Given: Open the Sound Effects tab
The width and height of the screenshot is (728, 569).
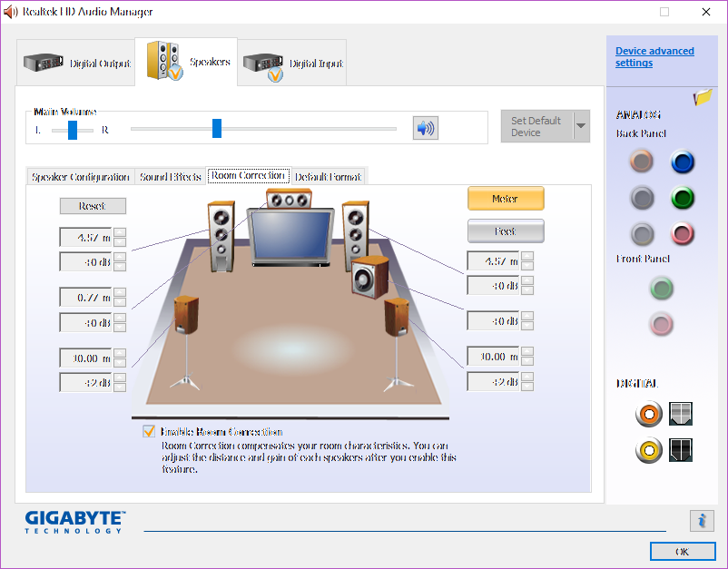Looking at the screenshot, I should pyautogui.click(x=171, y=177).
